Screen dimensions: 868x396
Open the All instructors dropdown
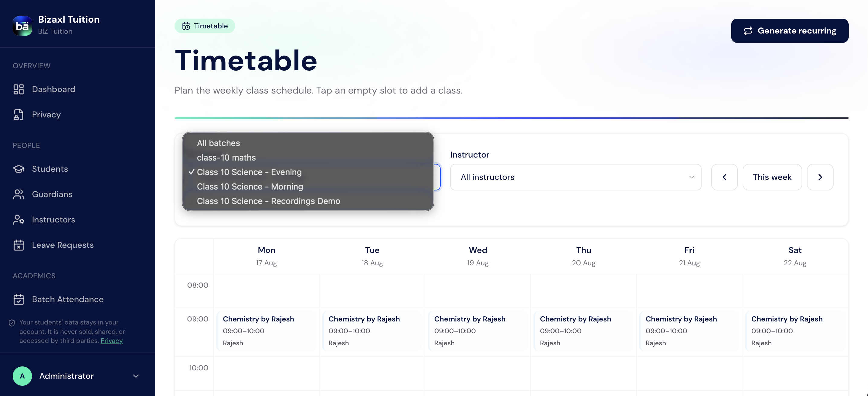(x=576, y=177)
